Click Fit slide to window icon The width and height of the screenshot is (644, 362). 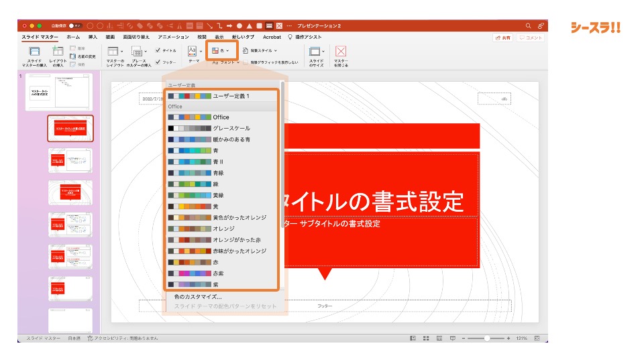(x=537, y=338)
